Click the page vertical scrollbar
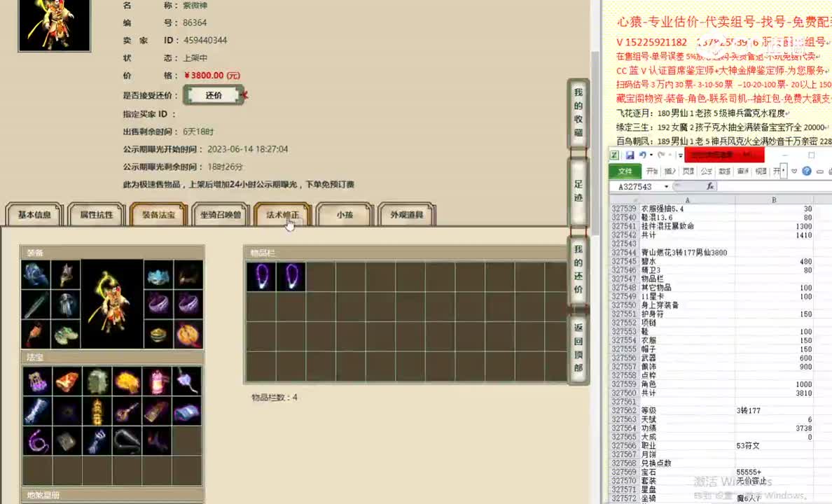The width and height of the screenshot is (832, 504). (595, 143)
